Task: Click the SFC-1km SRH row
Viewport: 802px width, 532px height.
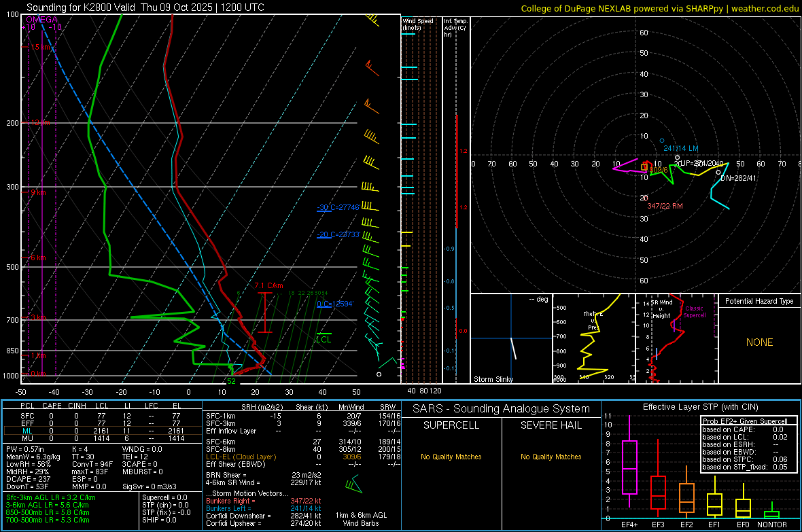Action: [x=302, y=416]
